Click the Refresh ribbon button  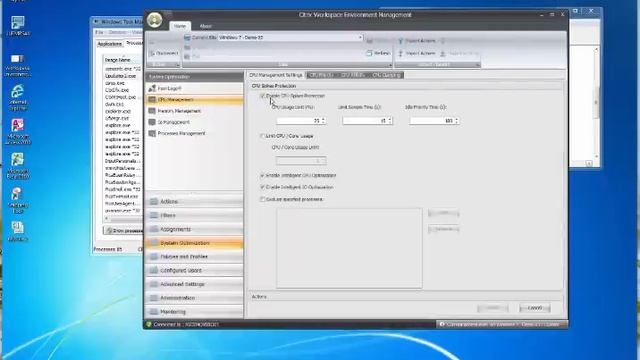point(379,53)
